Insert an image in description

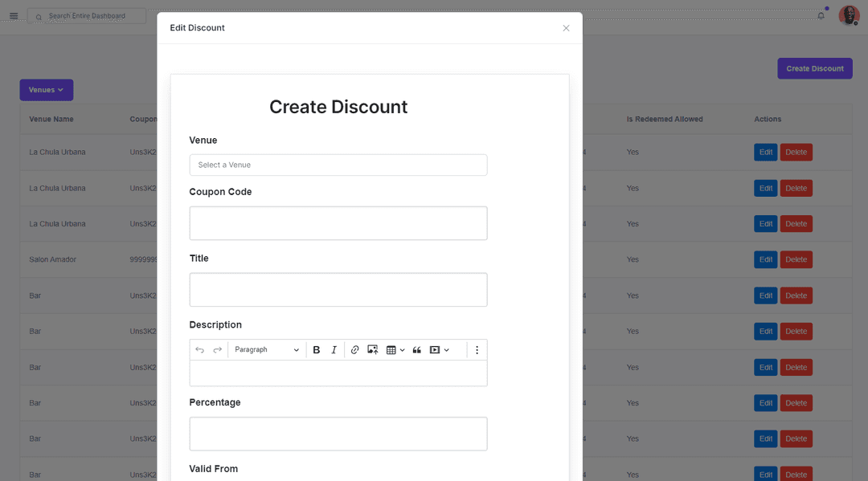(373, 350)
